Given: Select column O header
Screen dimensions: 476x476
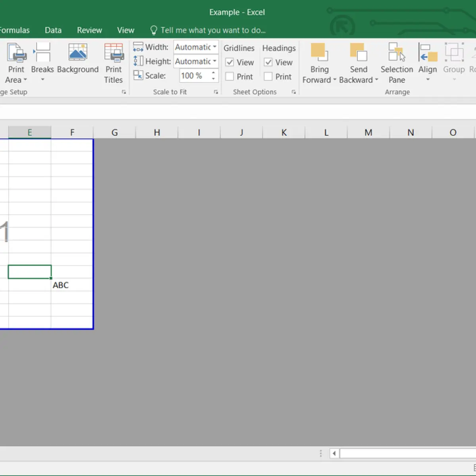Looking at the screenshot, I should 453,132.
